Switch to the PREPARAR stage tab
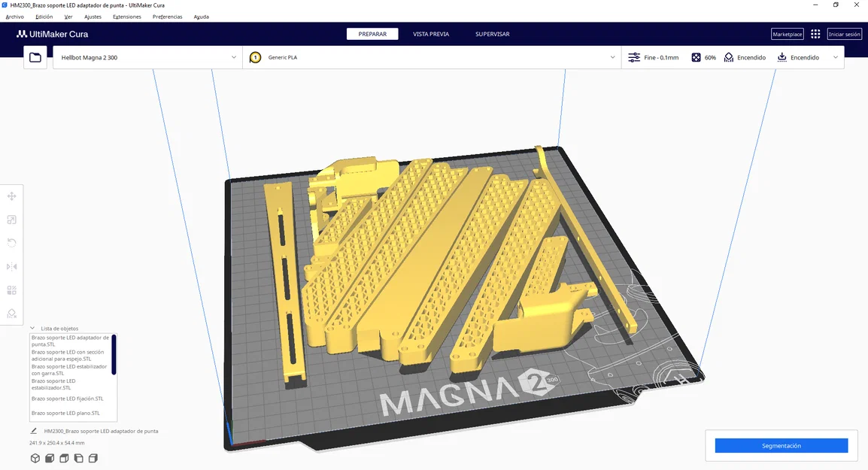 click(x=372, y=35)
